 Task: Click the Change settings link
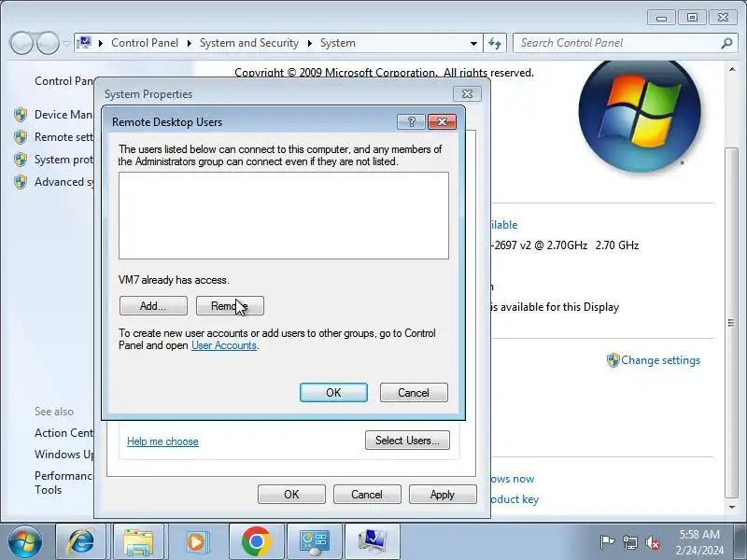click(x=660, y=360)
